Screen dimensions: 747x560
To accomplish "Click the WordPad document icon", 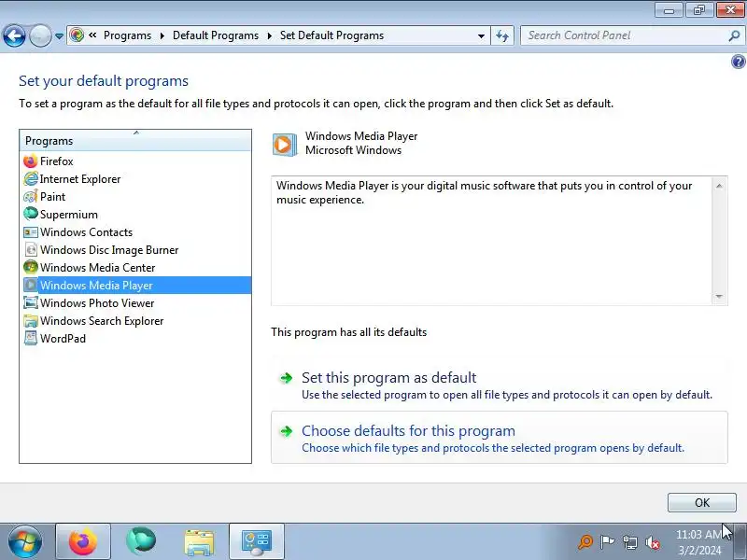I will point(31,339).
